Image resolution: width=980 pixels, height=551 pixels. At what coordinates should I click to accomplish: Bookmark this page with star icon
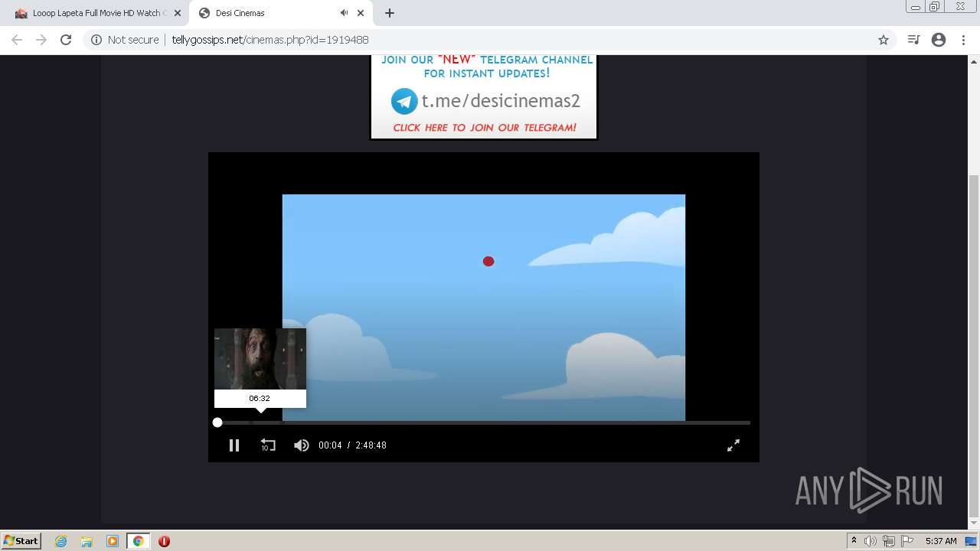tap(884, 40)
